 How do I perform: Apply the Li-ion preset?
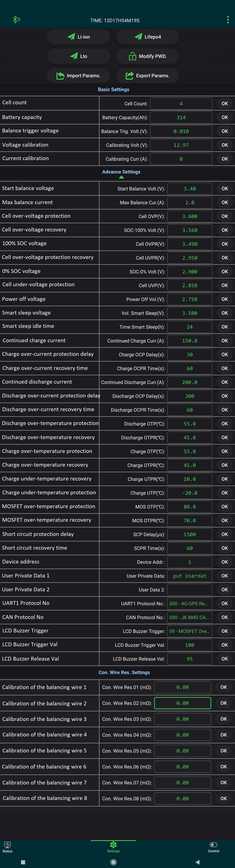point(79,37)
